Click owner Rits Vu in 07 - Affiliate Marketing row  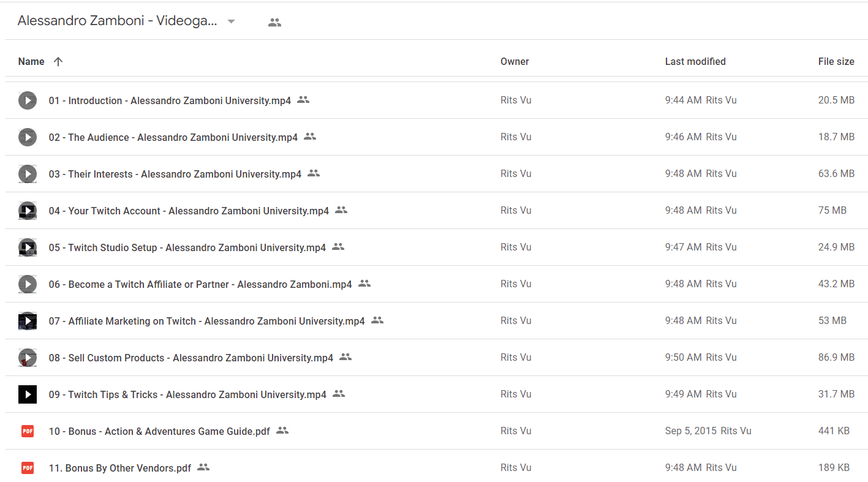[516, 320]
